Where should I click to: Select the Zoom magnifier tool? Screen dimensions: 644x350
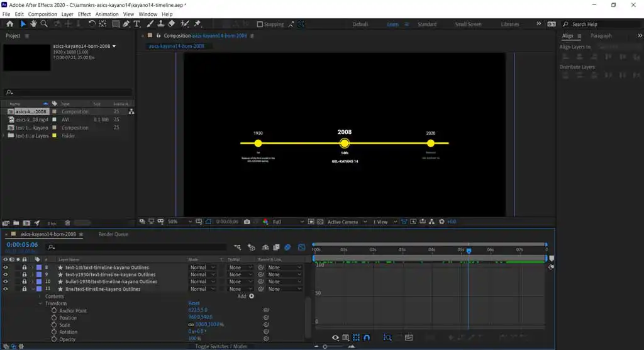[x=44, y=24]
